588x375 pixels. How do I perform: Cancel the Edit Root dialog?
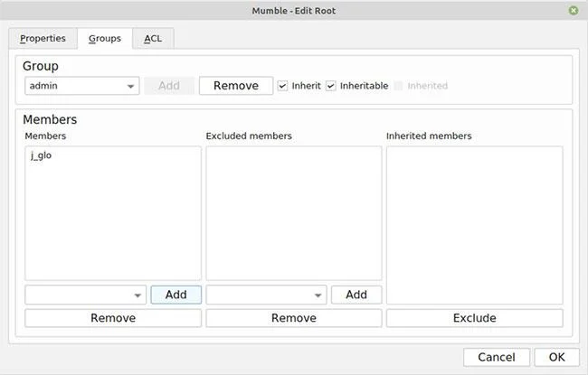pyautogui.click(x=497, y=358)
